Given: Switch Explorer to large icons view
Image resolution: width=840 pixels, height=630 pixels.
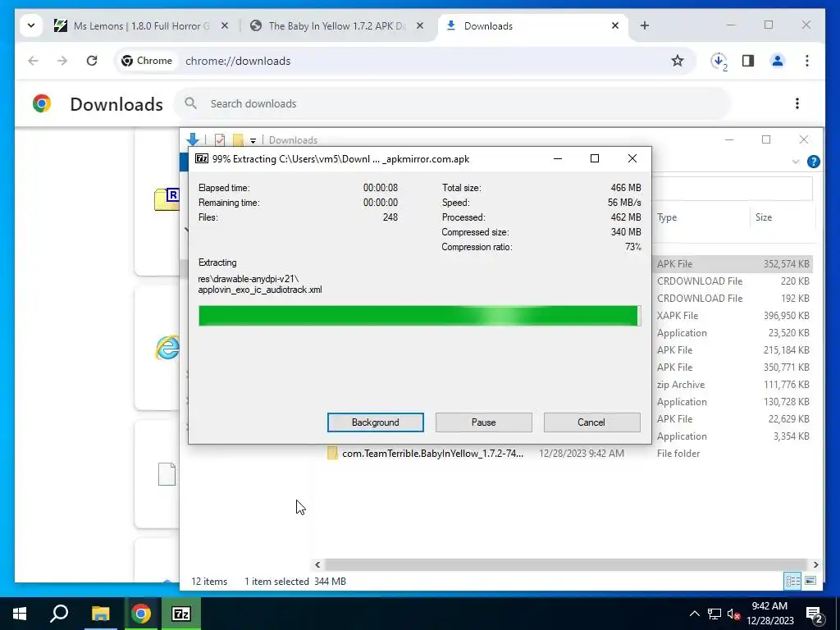Looking at the screenshot, I should pos(810,581).
